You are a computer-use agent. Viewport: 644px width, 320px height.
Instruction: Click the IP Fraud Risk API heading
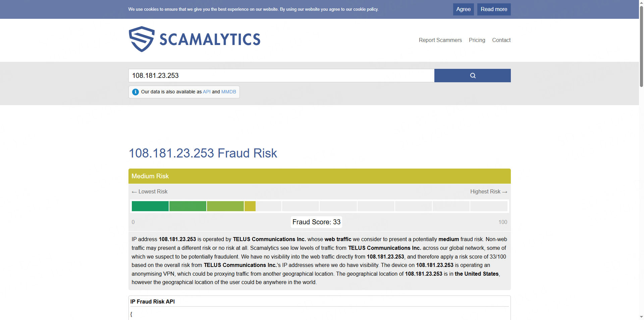coord(153,302)
